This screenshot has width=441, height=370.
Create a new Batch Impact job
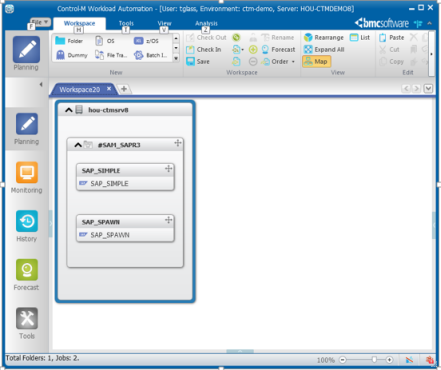coord(150,55)
